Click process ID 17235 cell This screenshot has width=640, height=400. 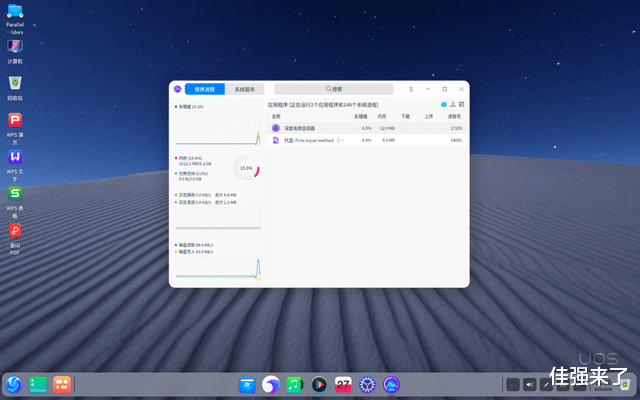456,128
